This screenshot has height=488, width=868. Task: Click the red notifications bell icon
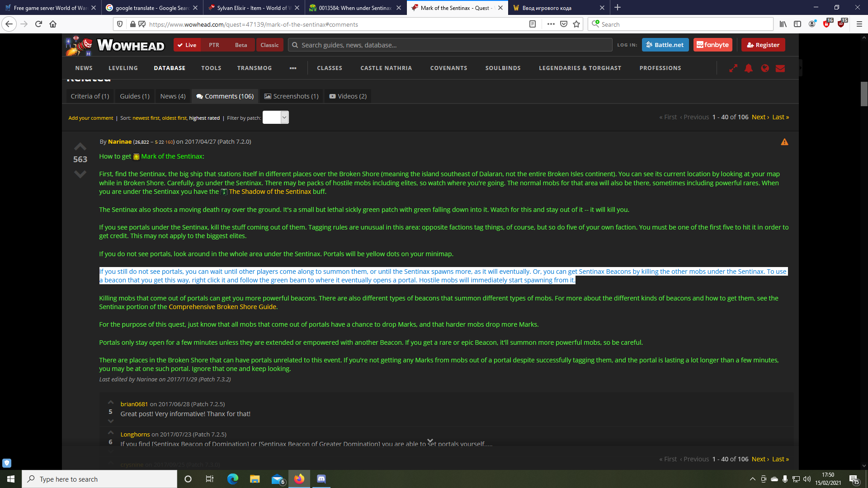tap(749, 68)
